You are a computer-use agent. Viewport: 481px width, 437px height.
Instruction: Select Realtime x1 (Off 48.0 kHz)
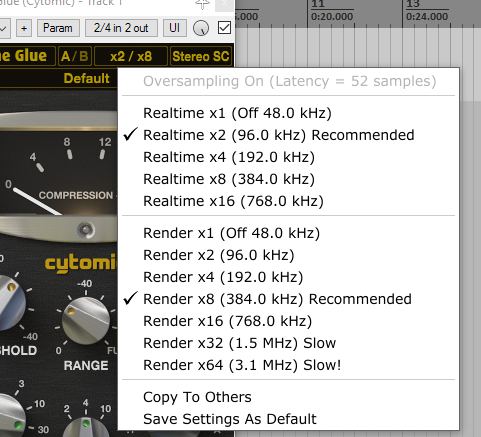tap(289, 113)
